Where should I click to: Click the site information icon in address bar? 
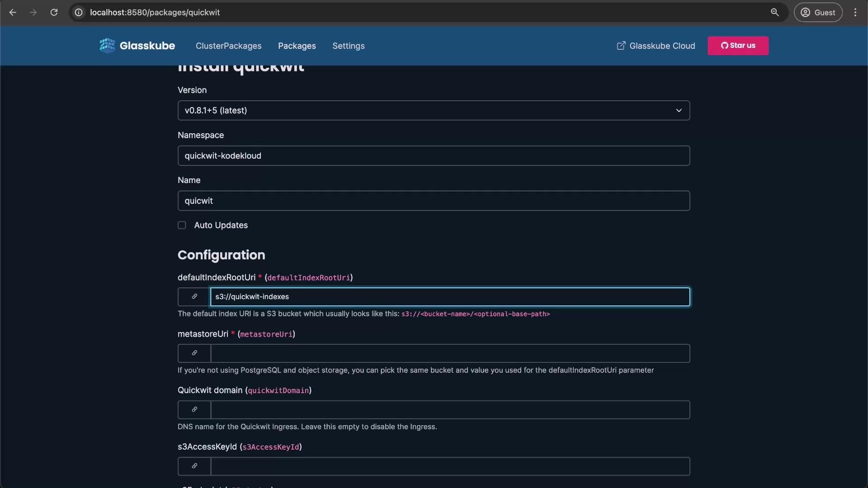tap(79, 13)
